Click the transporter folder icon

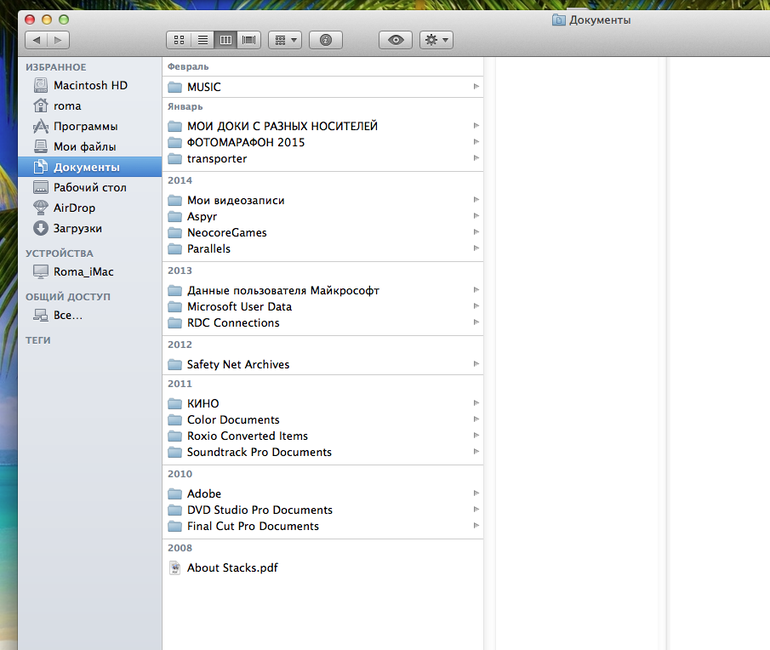click(175, 159)
